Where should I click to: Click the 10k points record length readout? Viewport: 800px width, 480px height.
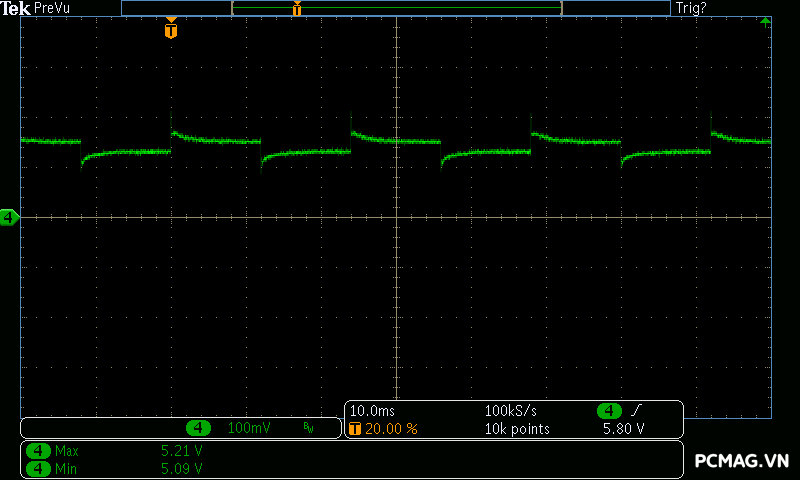point(517,429)
